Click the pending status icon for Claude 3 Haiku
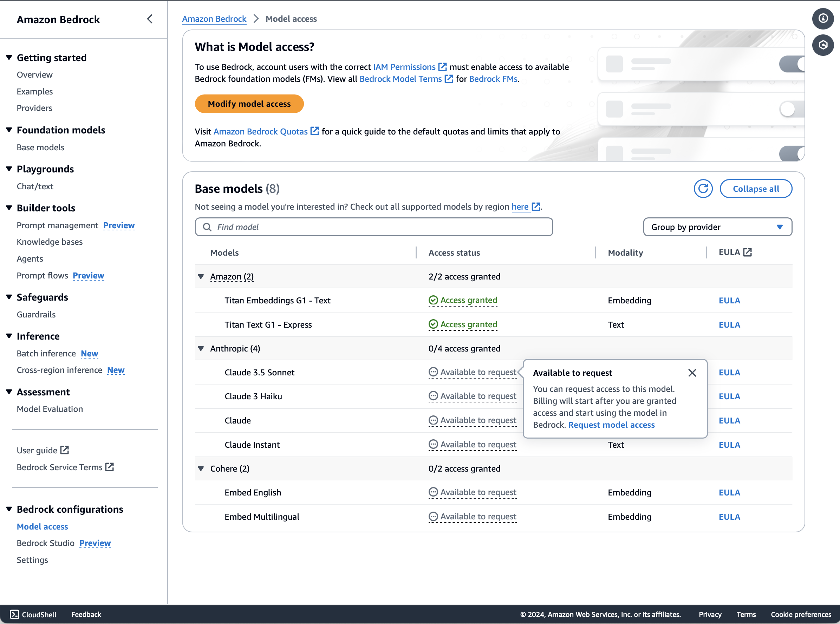This screenshot has width=840, height=624. (x=433, y=396)
